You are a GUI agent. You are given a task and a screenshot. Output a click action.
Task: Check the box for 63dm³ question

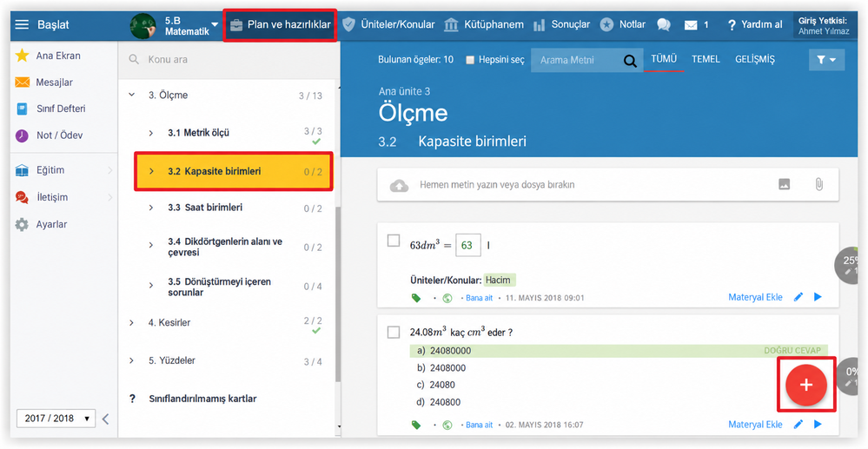[x=393, y=241]
